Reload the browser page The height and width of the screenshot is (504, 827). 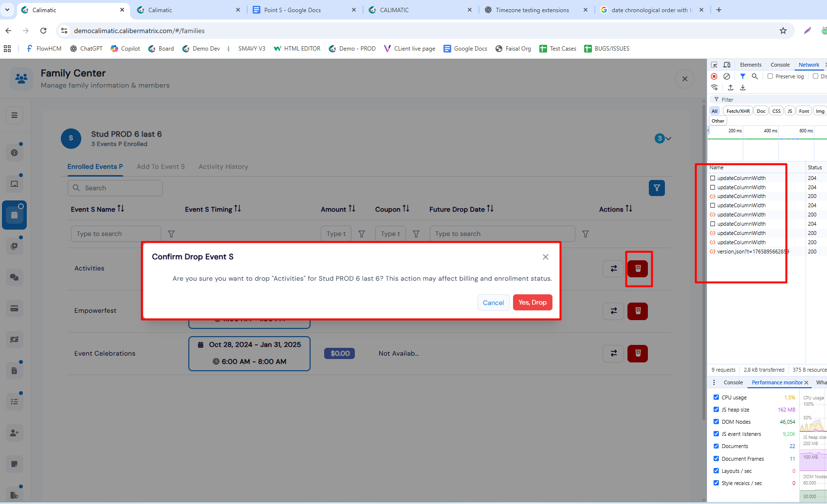tap(43, 31)
